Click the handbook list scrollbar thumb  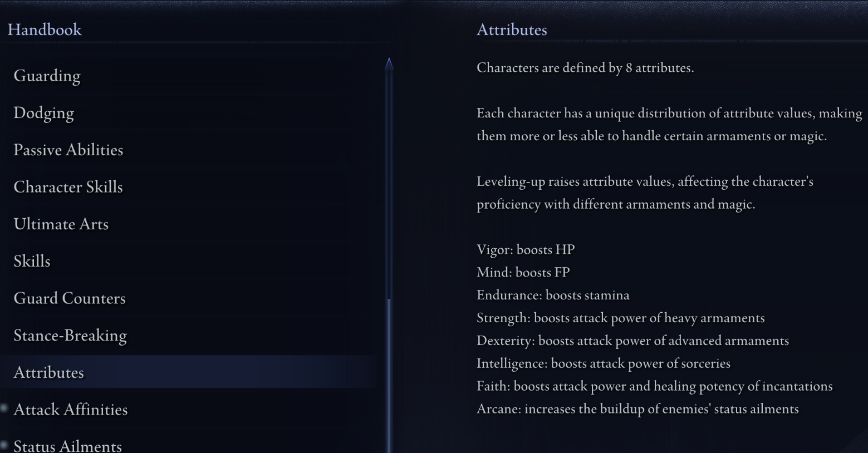coord(389,376)
